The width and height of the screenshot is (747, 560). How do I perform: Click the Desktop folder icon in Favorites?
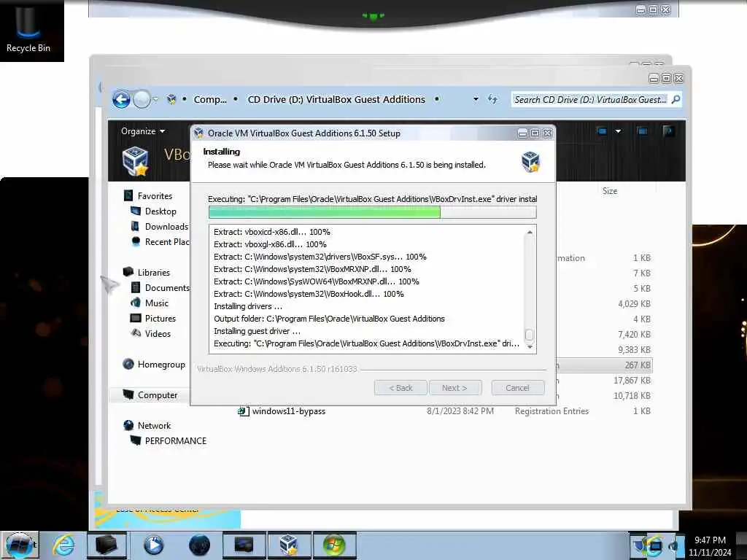(x=136, y=211)
